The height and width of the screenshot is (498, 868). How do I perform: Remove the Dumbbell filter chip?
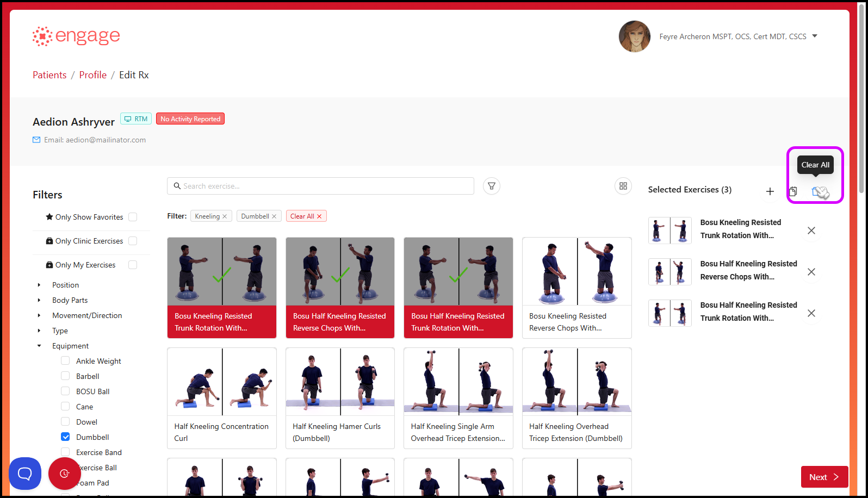pyautogui.click(x=274, y=216)
